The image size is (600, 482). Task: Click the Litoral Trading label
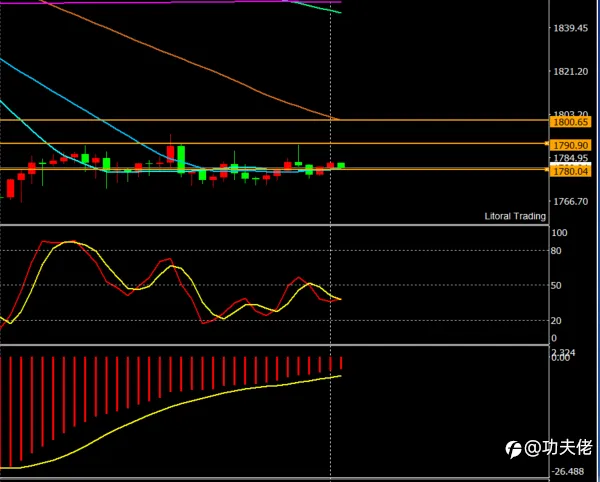pos(515,216)
